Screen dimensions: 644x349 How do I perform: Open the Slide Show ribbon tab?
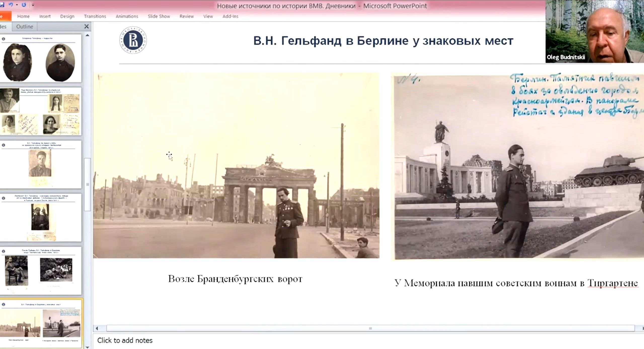click(x=159, y=16)
